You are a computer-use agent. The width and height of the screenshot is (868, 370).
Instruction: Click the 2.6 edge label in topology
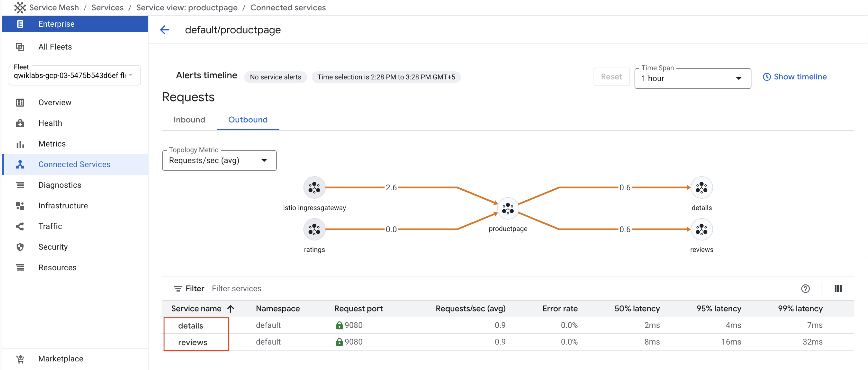click(x=391, y=188)
